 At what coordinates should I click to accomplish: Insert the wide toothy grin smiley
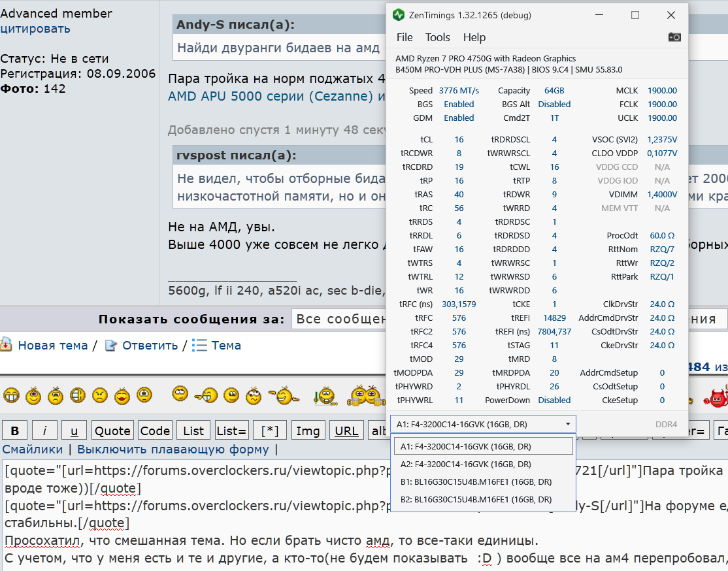[x=12, y=395]
